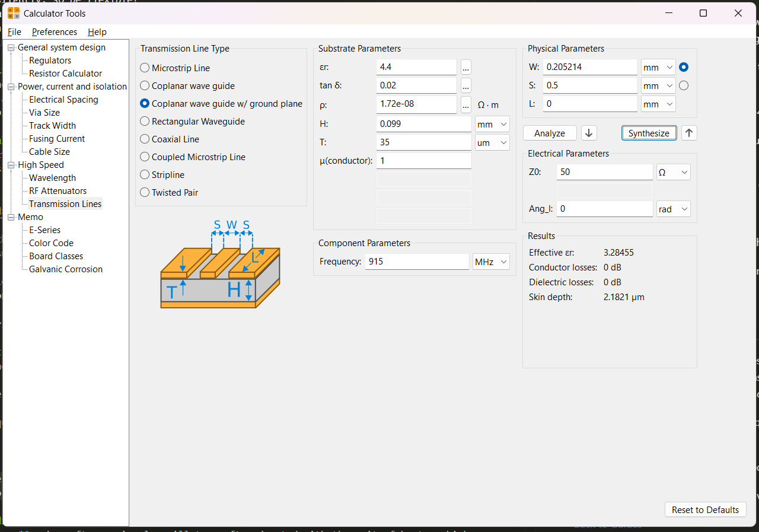Screen dimensions: 759x532
Task: Open the resistivity ρ picker via its "..." icon
Action: tap(465, 104)
